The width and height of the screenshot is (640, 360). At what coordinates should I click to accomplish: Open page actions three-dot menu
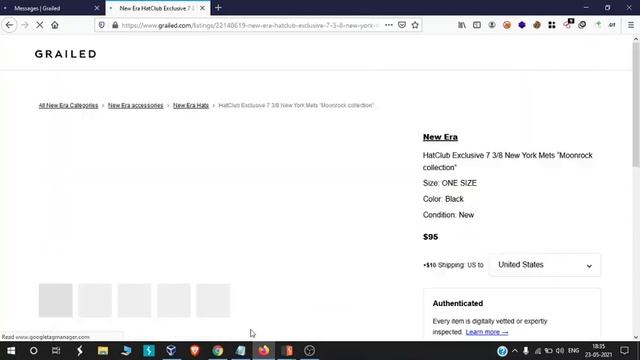click(x=389, y=25)
